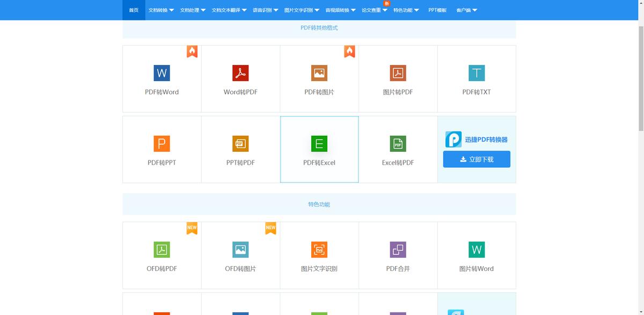The width and height of the screenshot is (644, 315).
Task: Go to the 首页 tab
Action: [x=134, y=10]
